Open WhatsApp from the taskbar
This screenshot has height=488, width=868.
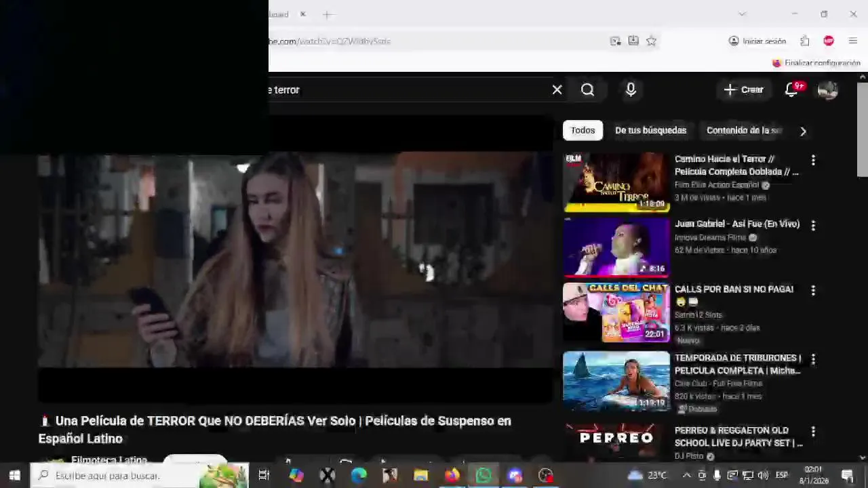click(x=484, y=475)
